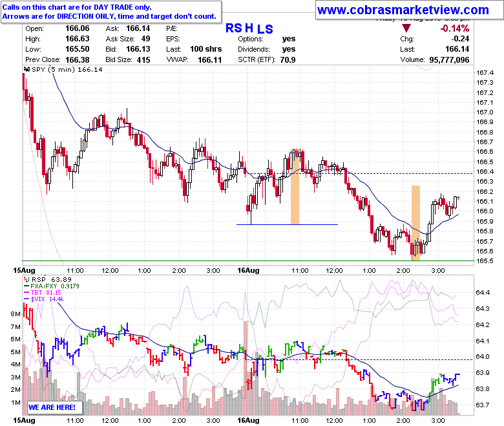
Task: Select the Bid value 166.13
Action: coord(138,49)
